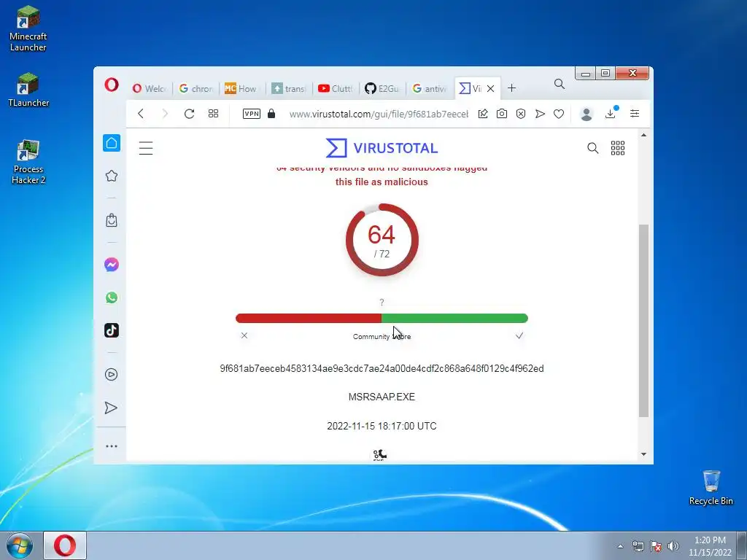
Task: Show hidden system tray icons
Action: (620, 546)
